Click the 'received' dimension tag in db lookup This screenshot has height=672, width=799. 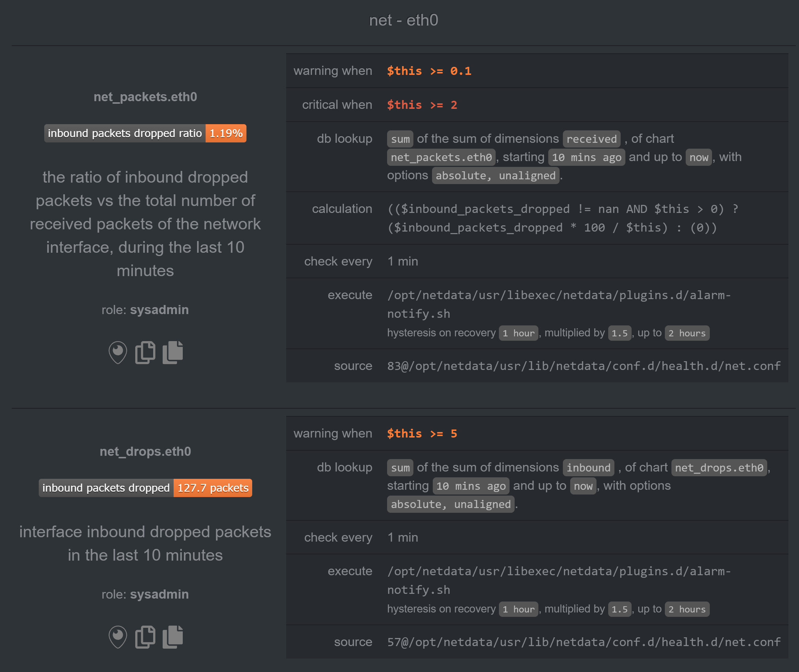[x=591, y=139]
